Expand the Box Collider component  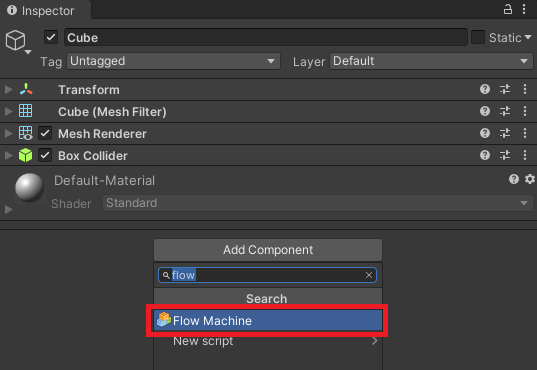point(9,155)
